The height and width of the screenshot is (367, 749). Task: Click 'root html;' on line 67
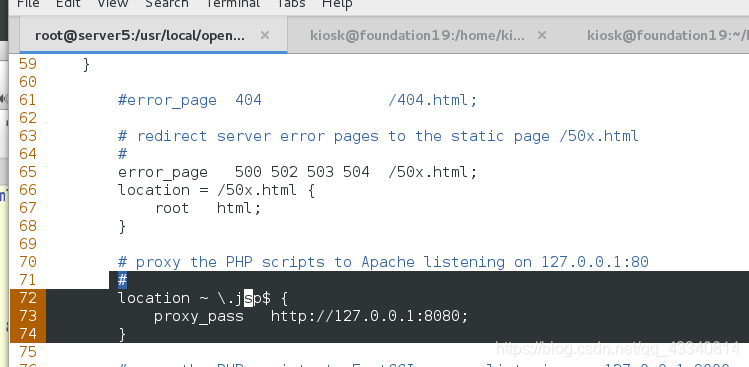[x=208, y=208]
